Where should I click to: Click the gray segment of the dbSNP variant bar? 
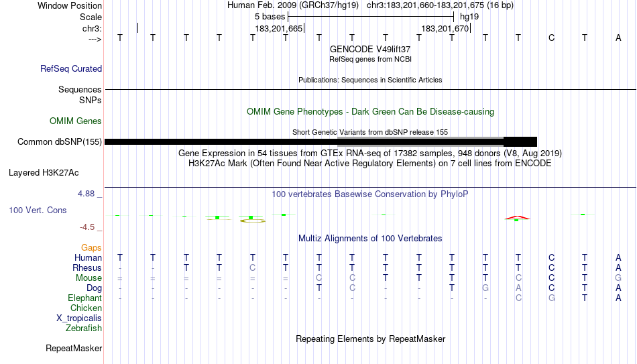click(420, 141)
